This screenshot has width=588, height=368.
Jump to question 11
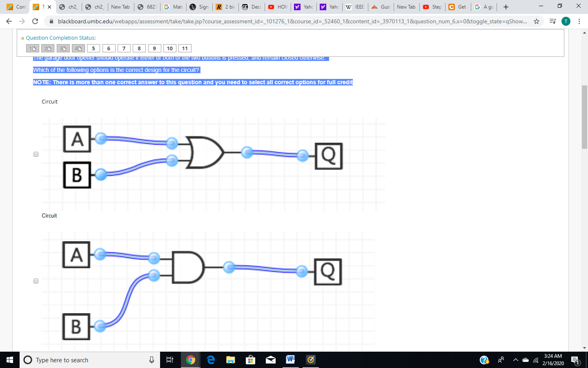185,48
